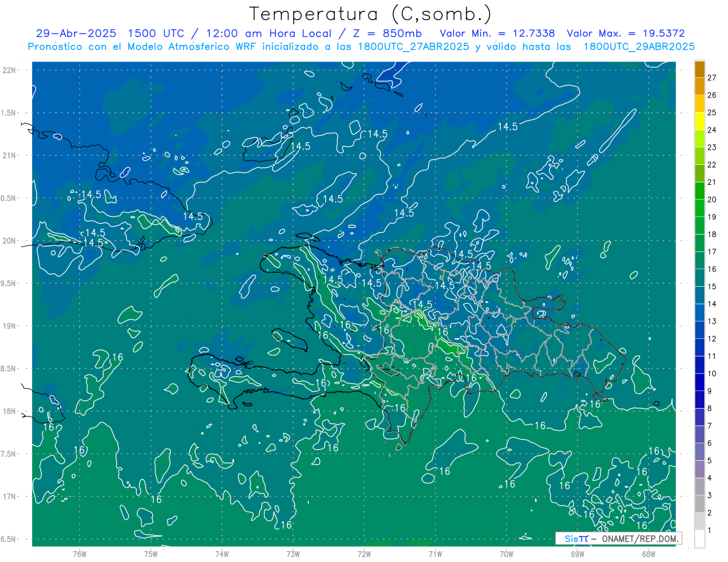Click the lime band between 23 and 24
The width and height of the screenshot is (728, 562).
coord(699,138)
